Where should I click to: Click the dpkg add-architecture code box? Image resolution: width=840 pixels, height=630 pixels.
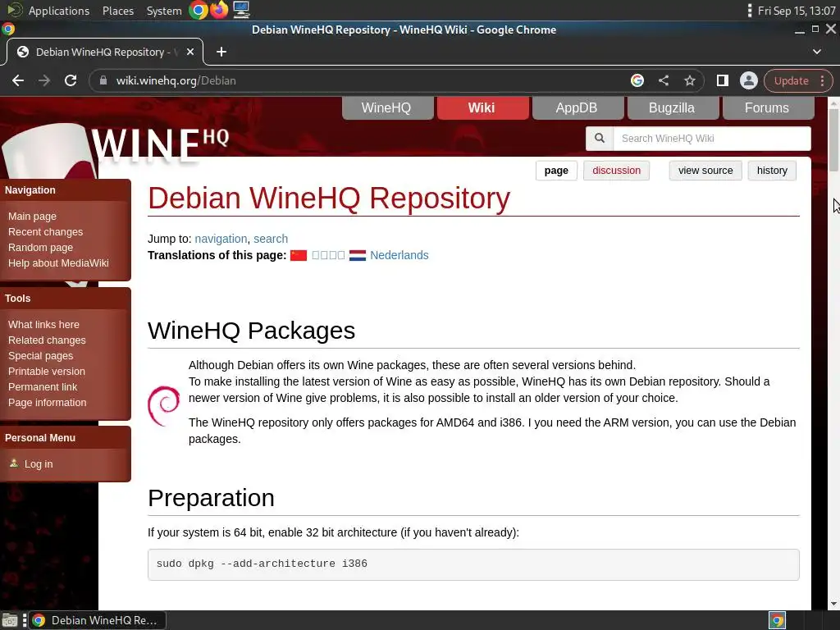(473, 564)
